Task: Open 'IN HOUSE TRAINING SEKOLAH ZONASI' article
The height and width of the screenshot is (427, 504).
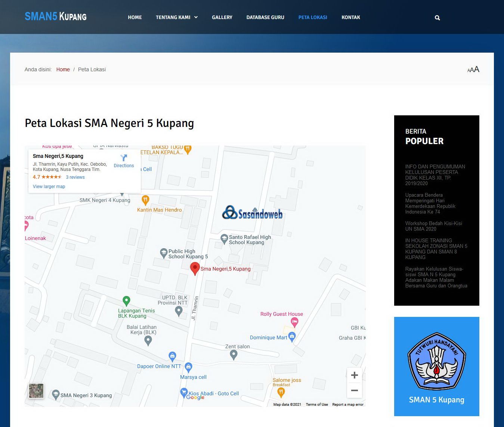Action: 436,249
